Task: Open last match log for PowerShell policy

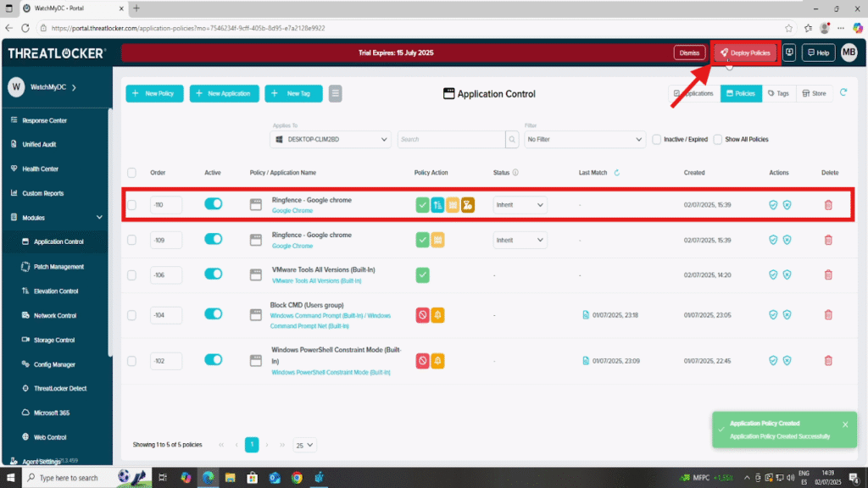Action: click(586, 361)
